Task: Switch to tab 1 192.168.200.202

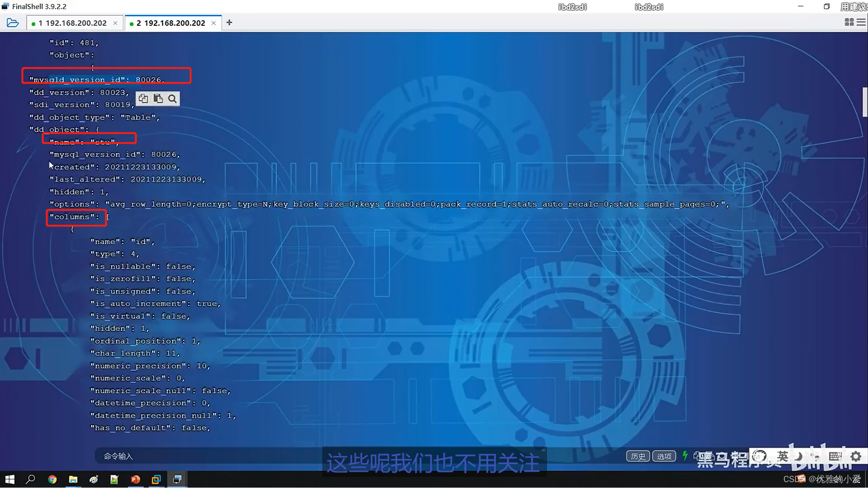Action: pos(72,23)
